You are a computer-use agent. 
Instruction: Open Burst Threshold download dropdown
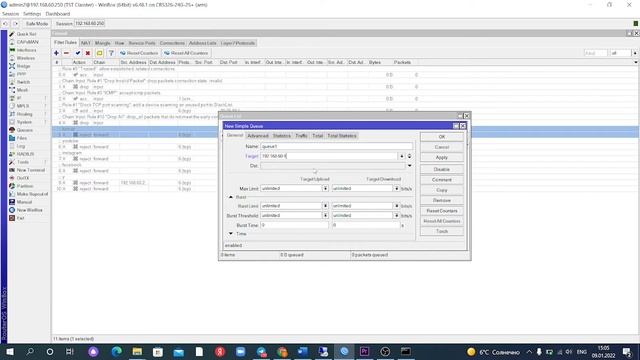[x=396, y=216]
